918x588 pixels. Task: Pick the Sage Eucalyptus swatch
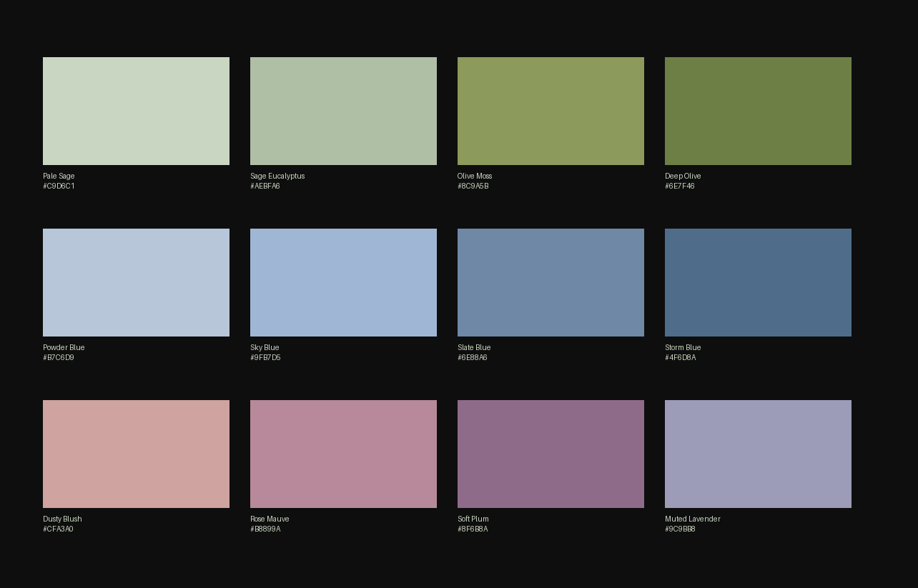click(x=343, y=111)
